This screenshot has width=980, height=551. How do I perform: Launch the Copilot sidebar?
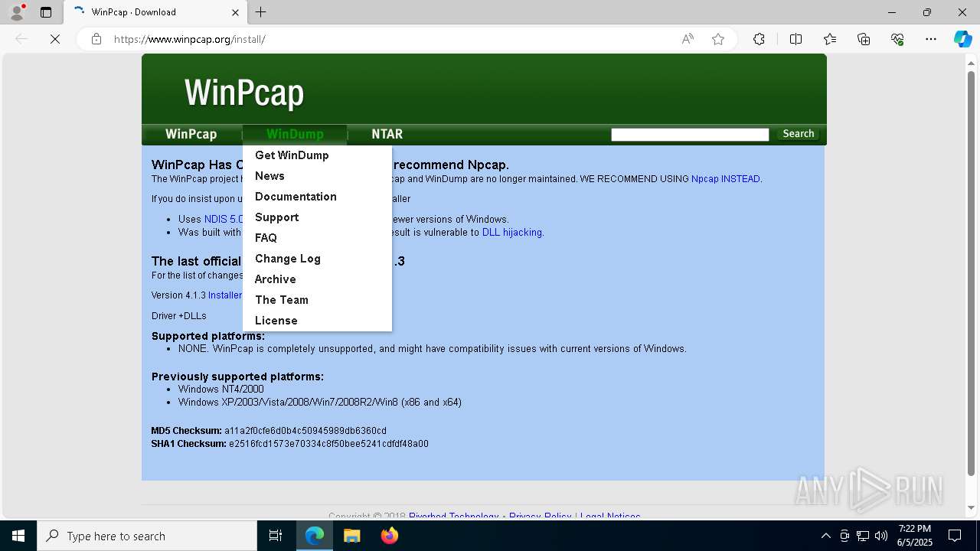[x=962, y=39]
